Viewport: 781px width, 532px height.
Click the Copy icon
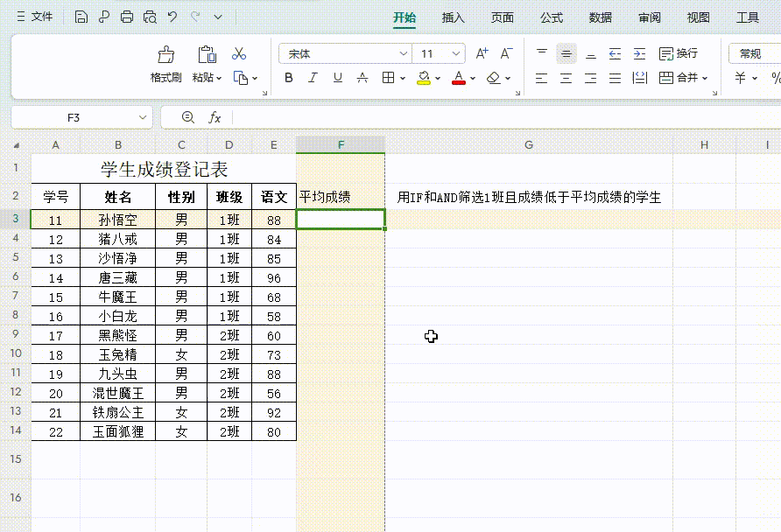point(241,78)
